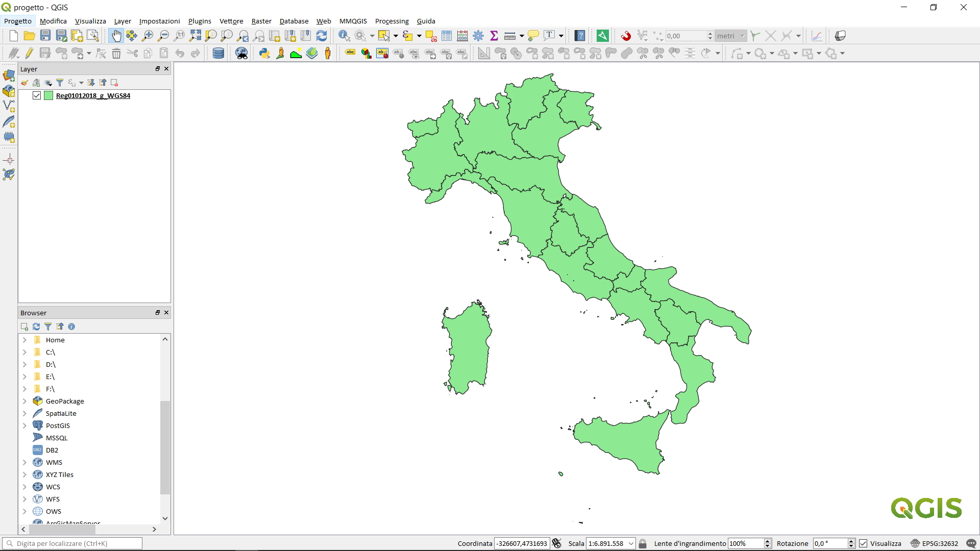
Task: Expand the GeoPackage entry in Browser
Action: pos(23,401)
